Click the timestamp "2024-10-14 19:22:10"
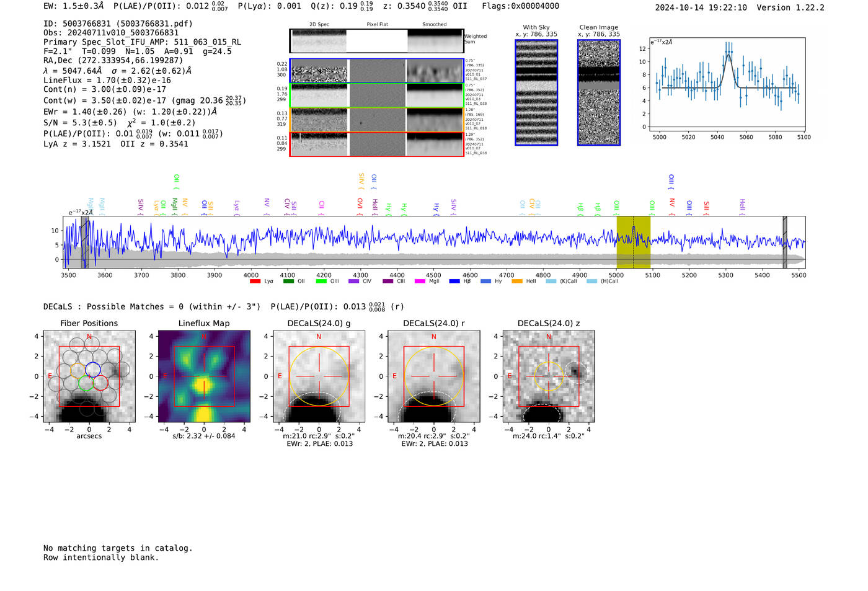The width and height of the screenshot is (868, 591). coord(701,7)
